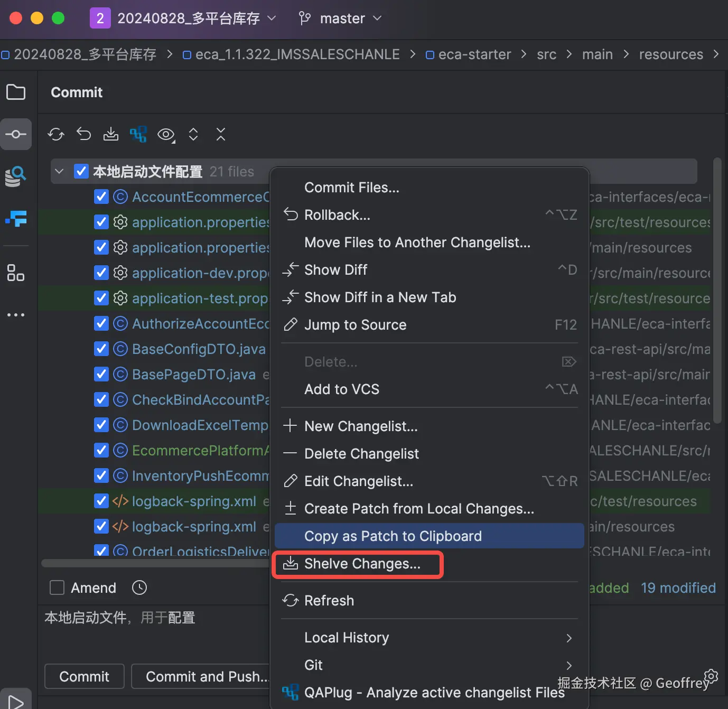Open the eye view options icon
The height and width of the screenshot is (709, 728).
point(166,135)
